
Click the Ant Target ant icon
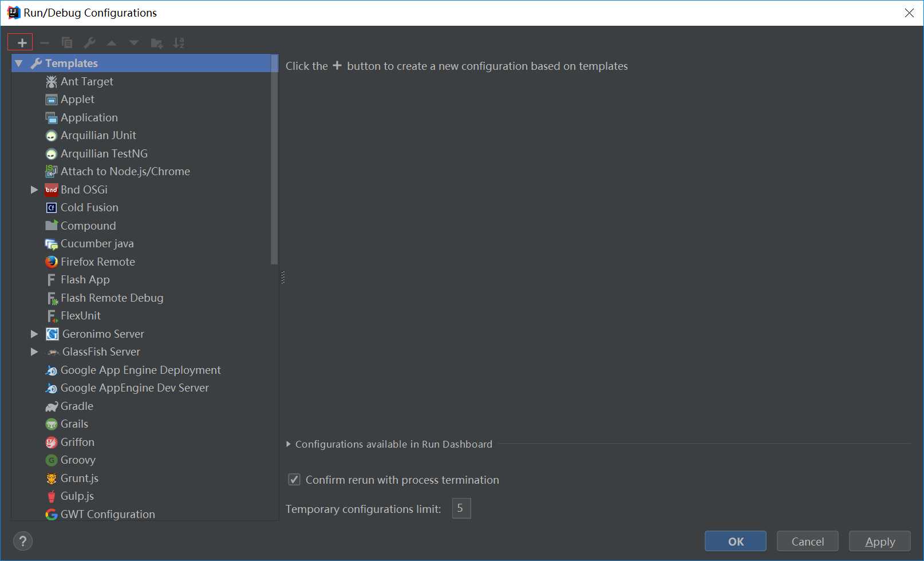52,82
